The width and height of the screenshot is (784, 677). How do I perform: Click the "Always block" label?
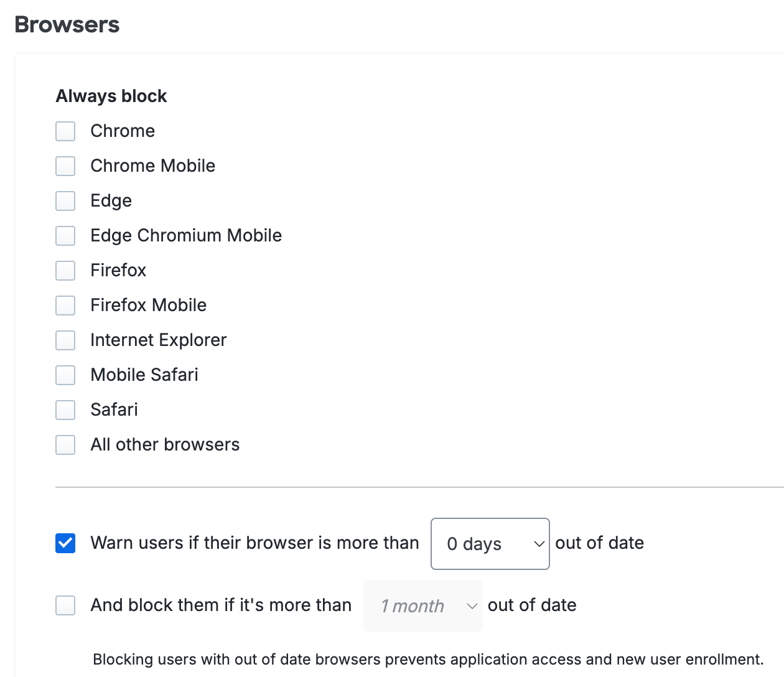tap(111, 96)
